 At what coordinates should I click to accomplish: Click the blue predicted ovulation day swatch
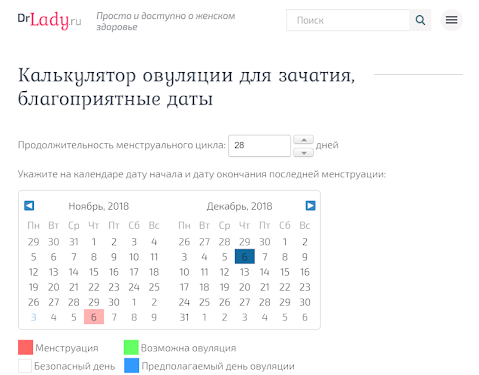(131, 366)
